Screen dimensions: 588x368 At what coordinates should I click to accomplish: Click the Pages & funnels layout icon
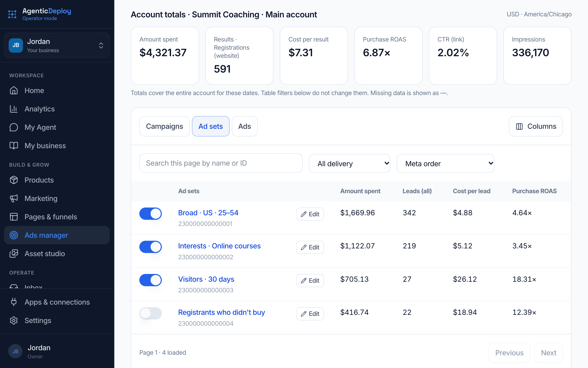pyautogui.click(x=14, y=217)
